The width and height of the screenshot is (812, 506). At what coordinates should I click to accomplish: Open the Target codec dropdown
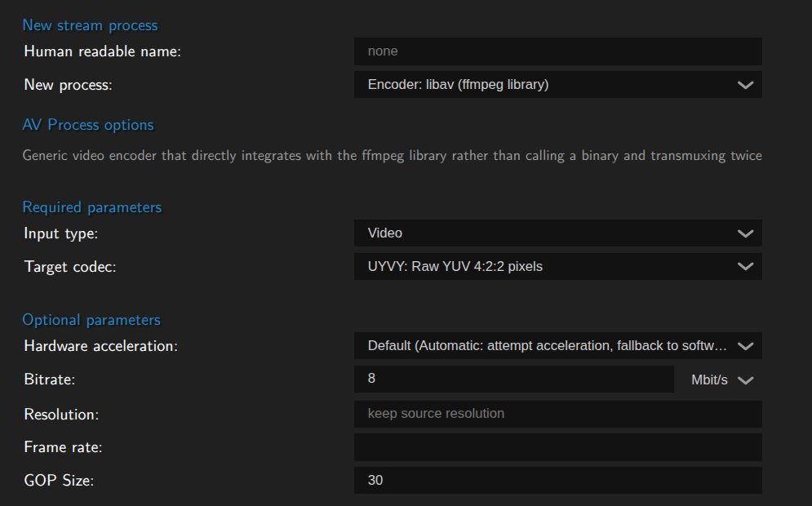[557, 265]
